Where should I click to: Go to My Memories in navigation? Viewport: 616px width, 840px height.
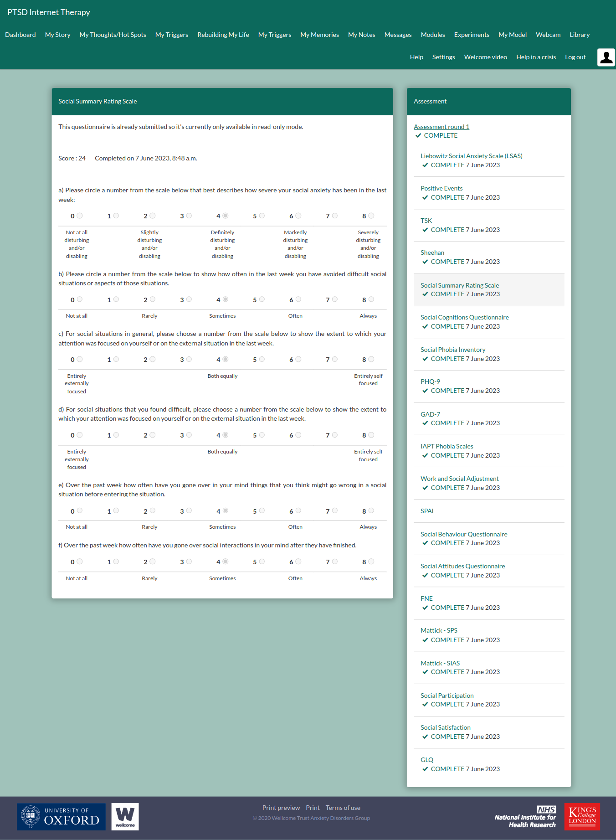(319, 35)
